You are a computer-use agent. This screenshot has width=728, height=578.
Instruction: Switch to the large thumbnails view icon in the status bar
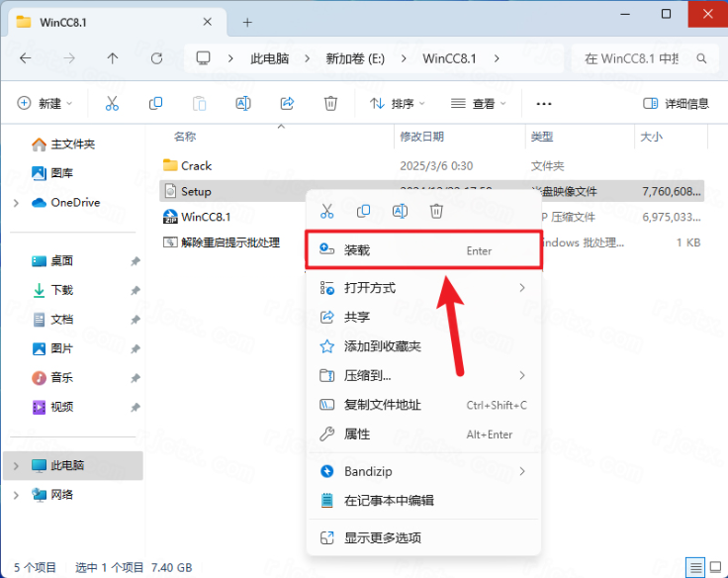pyautogui.click(x=715, y=567)
